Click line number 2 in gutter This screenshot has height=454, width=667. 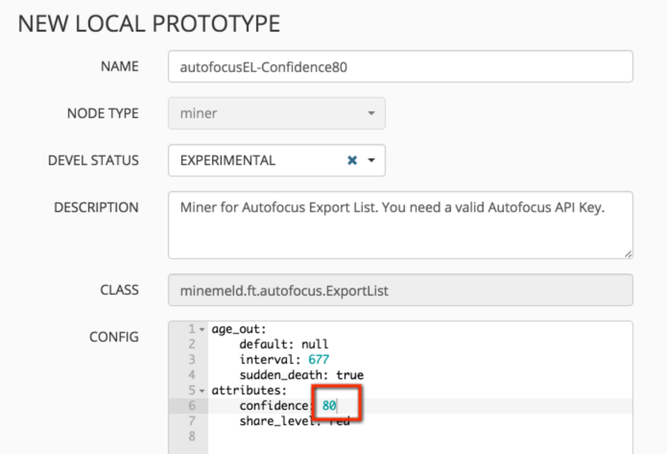190,344
